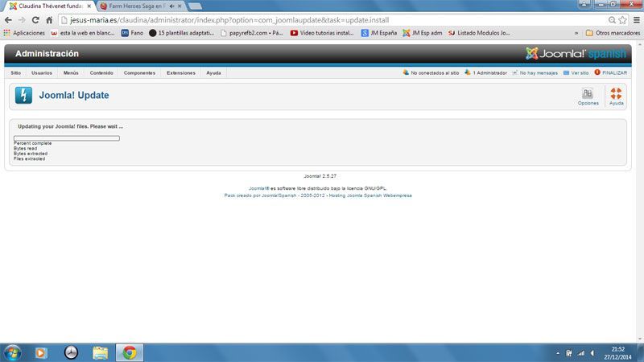Open the Ayuda lifebuoy toolbar icon
The height and width of the screenshot is (362, 644).
pyautogui.click(x=616, y=97)
